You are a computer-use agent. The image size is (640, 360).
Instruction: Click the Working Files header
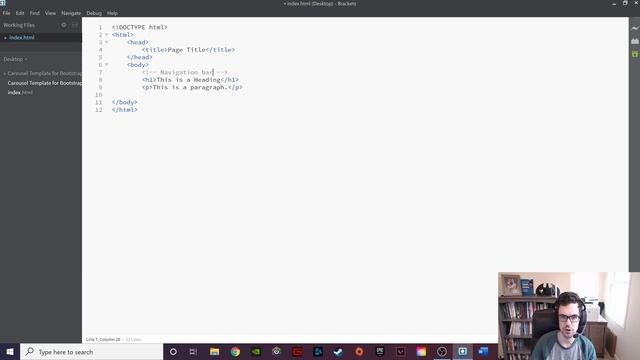(19, 25)
